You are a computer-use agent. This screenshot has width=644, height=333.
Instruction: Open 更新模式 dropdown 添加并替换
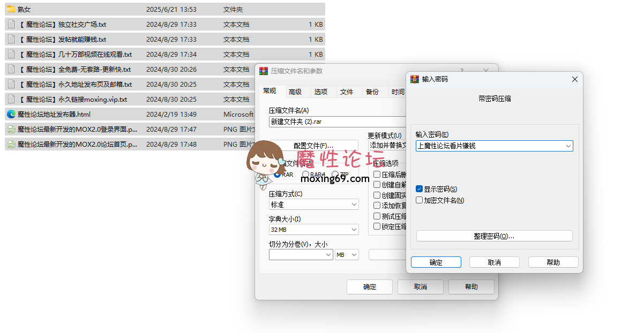[x=387, y=146]
